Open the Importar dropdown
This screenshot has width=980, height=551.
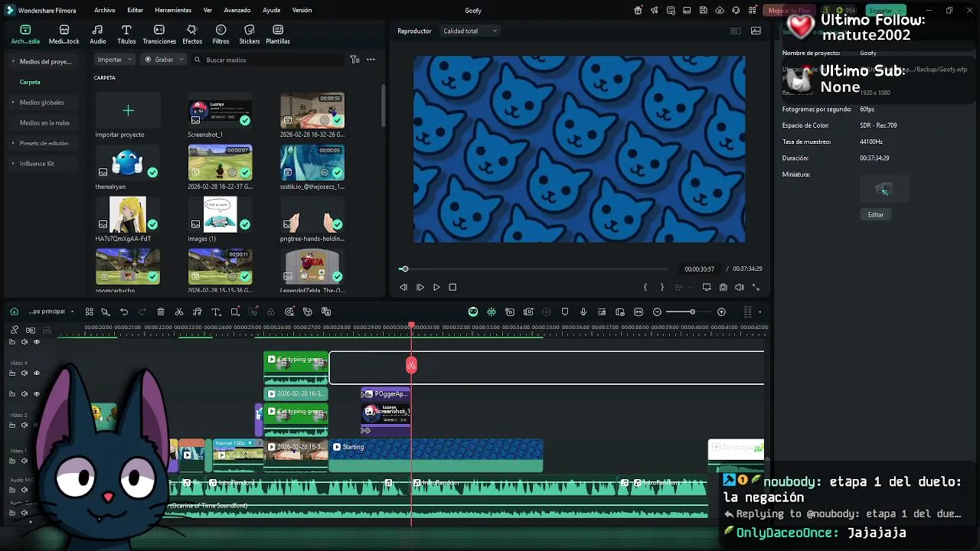[x=115, y=60]
